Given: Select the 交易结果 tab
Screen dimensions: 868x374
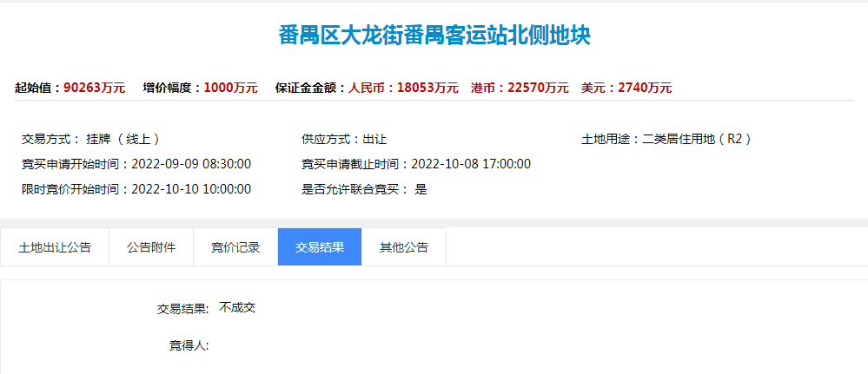Looking at the screenshot, I should [320, 247].
